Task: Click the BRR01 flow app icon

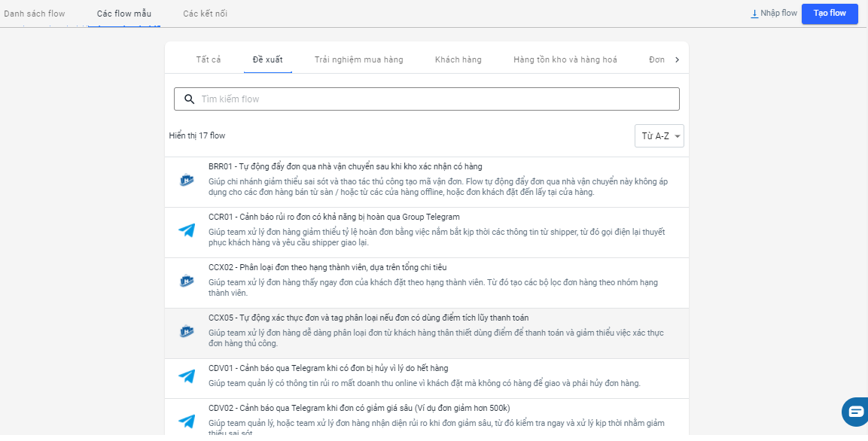Action: tap(187, 181)
